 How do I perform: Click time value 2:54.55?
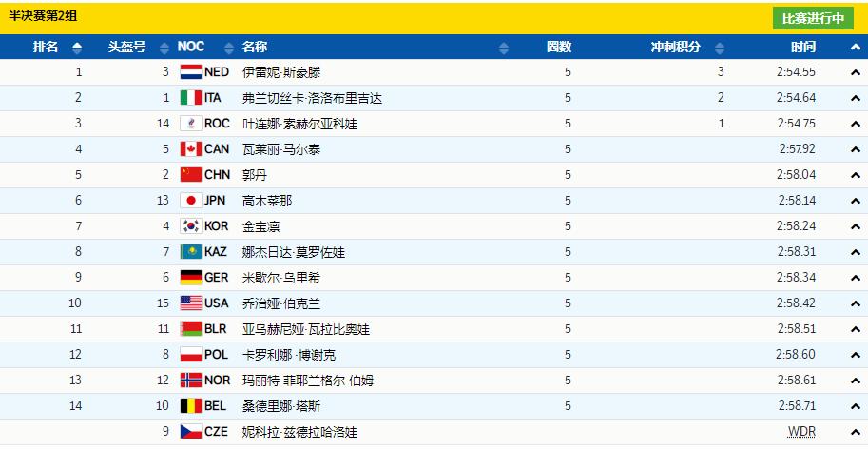pos(796,72)
